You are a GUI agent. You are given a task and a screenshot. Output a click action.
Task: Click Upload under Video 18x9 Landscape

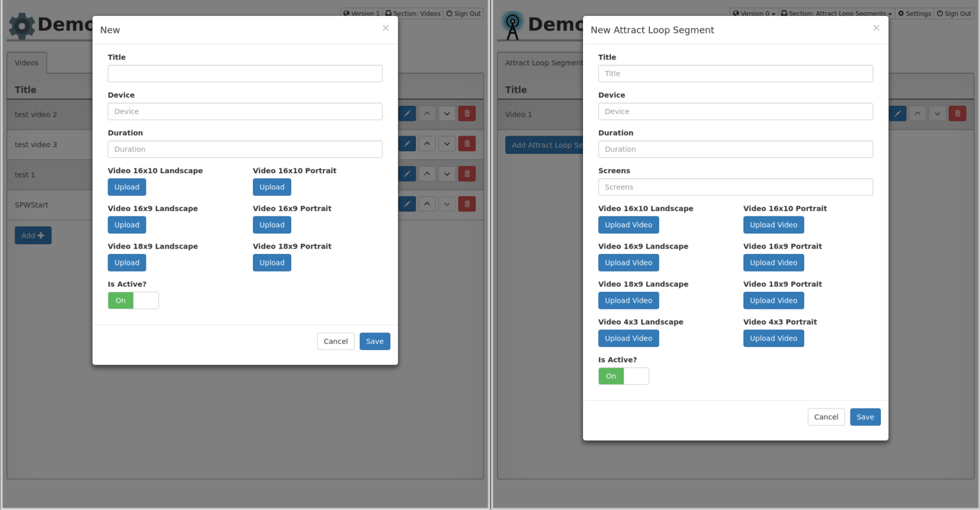coord(126,263)
